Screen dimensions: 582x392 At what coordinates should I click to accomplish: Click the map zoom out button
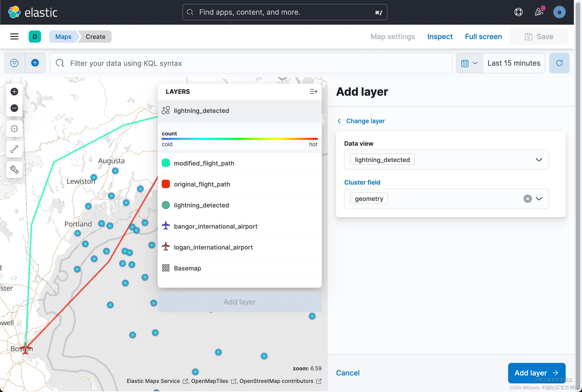click(x=14, y=108)
